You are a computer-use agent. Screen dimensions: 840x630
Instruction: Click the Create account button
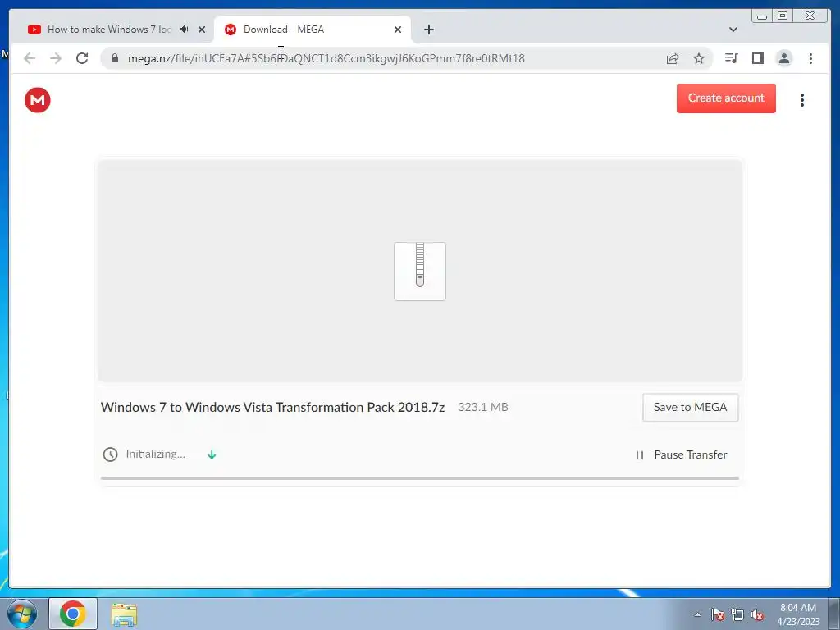click(x=726, y=98)
